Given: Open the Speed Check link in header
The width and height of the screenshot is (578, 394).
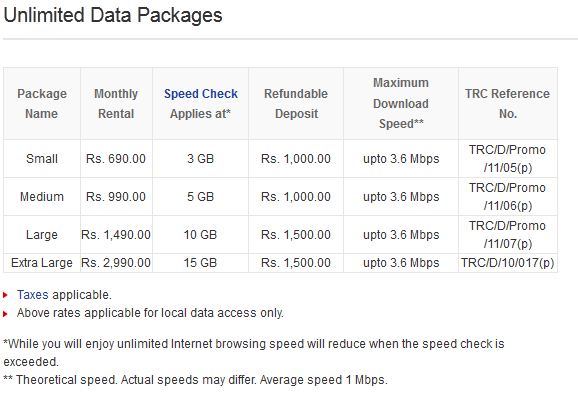Looking at the screenshot, I should pyautogui.click(x=201, y=94).
